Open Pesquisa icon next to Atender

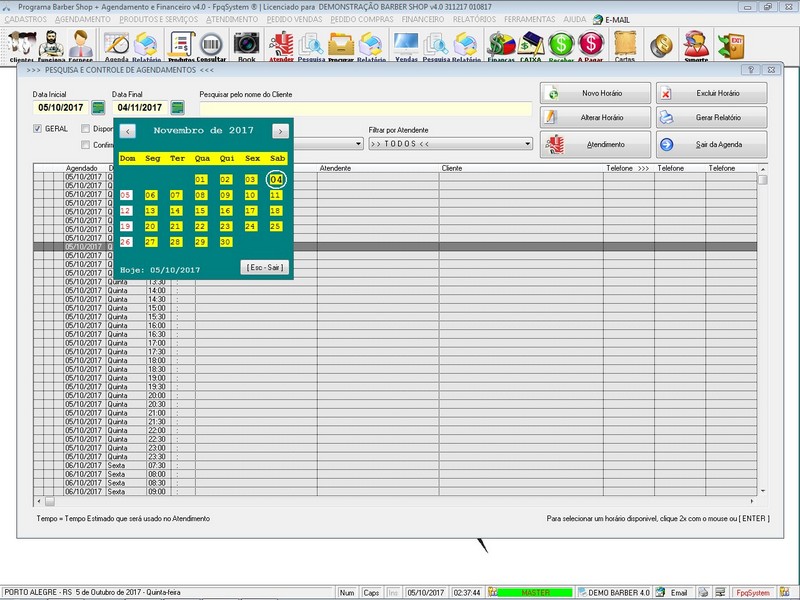pyautogui.click(x=311, y=46)
